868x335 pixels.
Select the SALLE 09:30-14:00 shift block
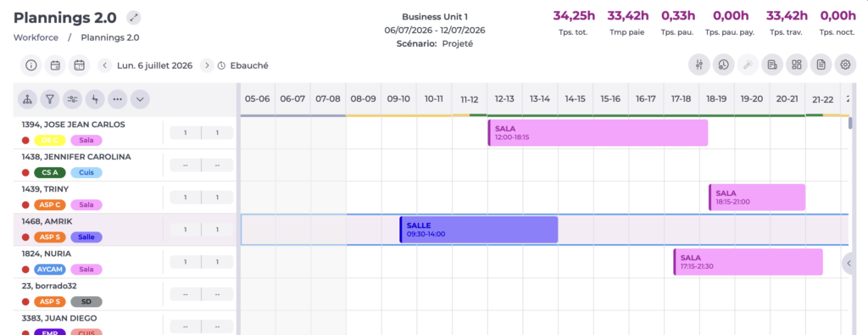click(479, 230)
